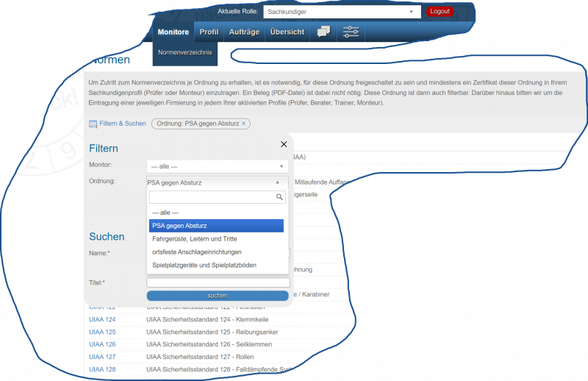Open the Monitor filter dropdown
This screenshot has height=381, width=588.
pyautogui.click(x=216, y=166)
